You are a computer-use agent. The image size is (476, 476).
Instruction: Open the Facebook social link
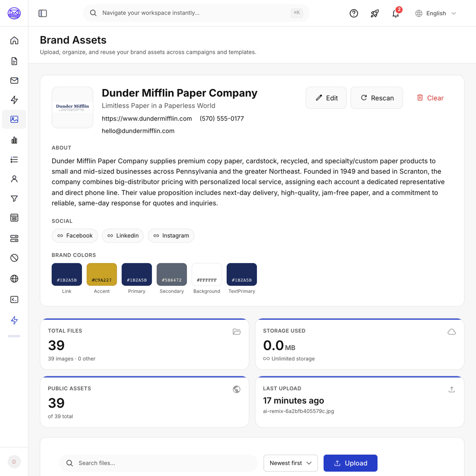[75, 236]
